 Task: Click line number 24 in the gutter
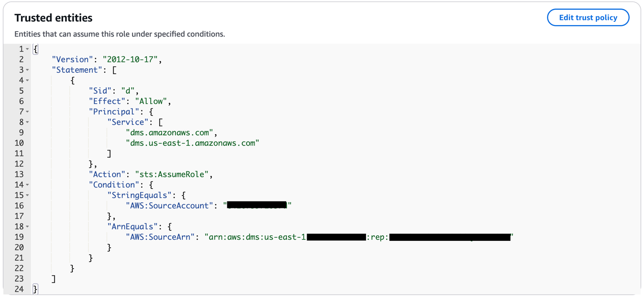coord(19,289)
